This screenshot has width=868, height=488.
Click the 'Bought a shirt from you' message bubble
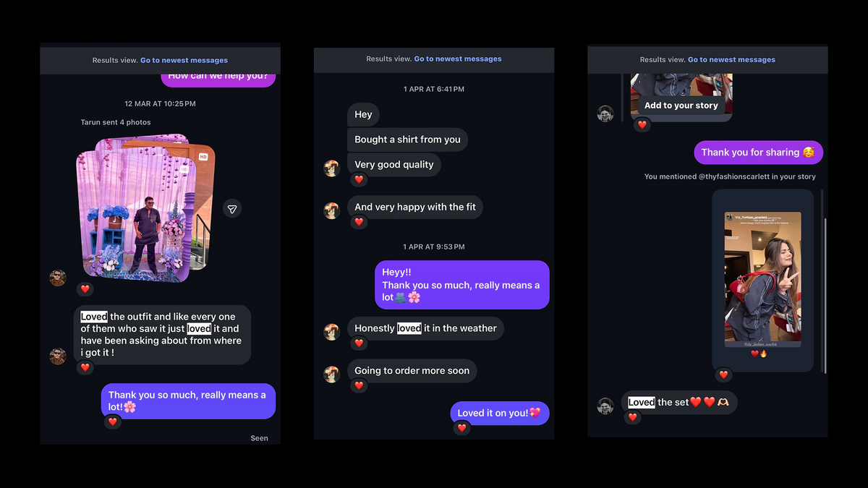click(407, 140)
